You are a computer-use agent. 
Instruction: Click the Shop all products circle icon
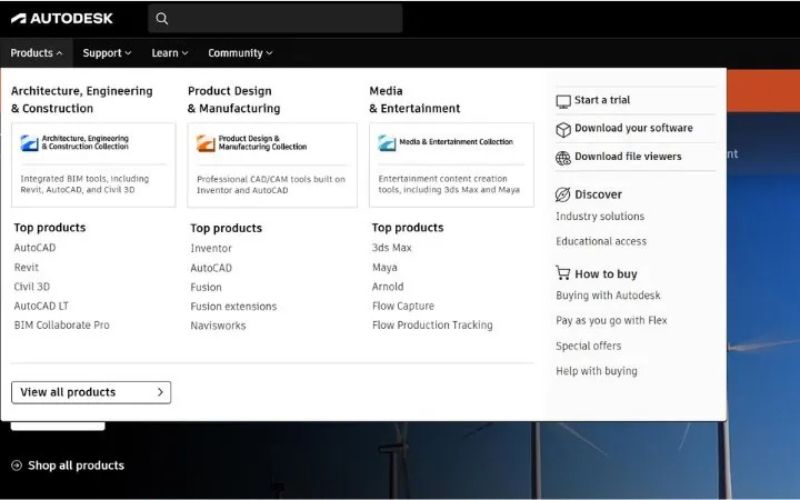click(x=17, y=465)
